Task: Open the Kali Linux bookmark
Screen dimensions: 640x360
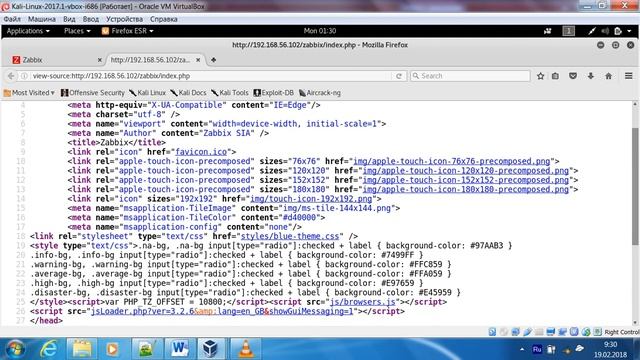Action: (x=147, y=93)
